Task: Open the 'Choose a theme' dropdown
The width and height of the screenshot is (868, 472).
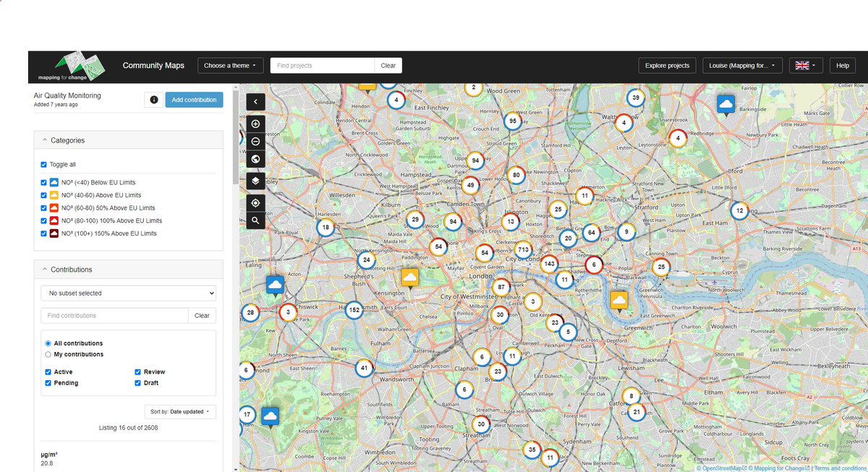Action: 230,66
